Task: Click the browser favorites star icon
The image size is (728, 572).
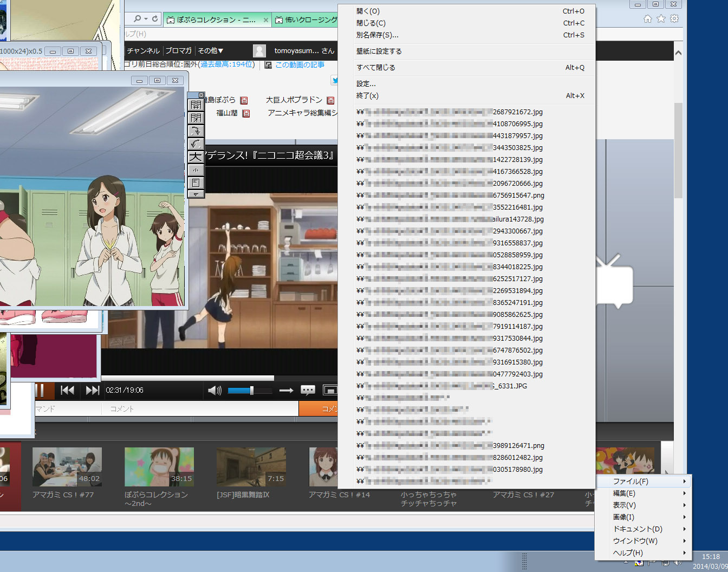Action: pos(661,19)
